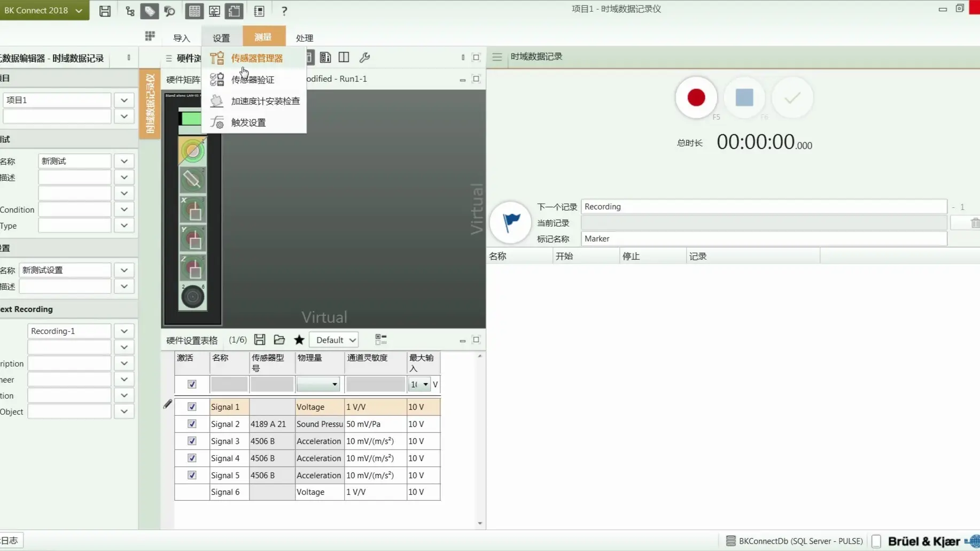Click the 标记名称 Marker input field
This screenshot has width=980, height=551.
tap(764, 238)
